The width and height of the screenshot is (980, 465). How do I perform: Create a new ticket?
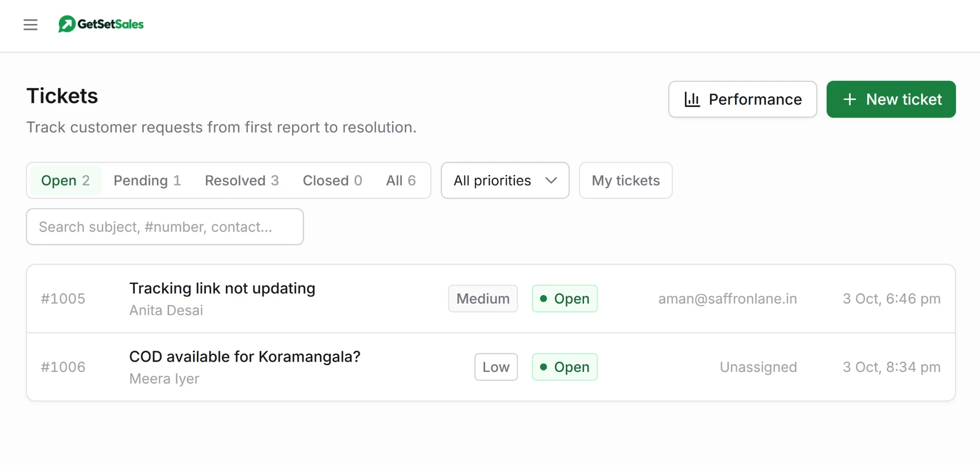pyautogui.click(x=891, y=99)
